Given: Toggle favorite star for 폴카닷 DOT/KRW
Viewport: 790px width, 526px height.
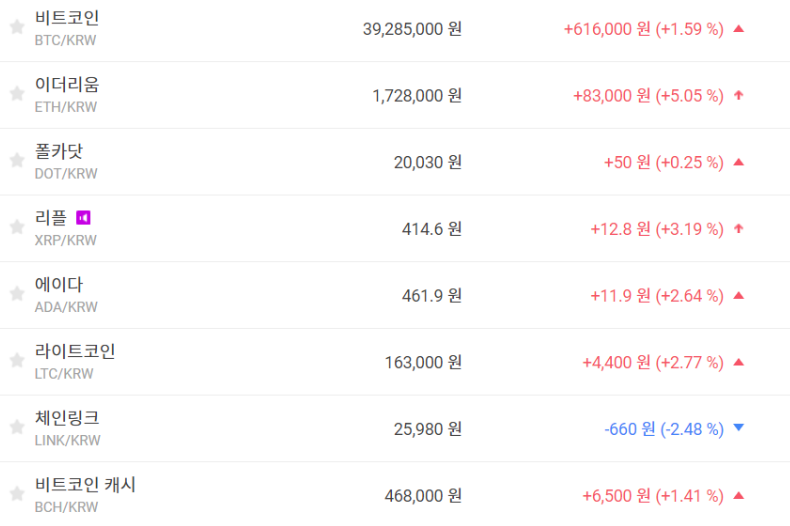Looking at the screenshot, I should coord(16,160).
